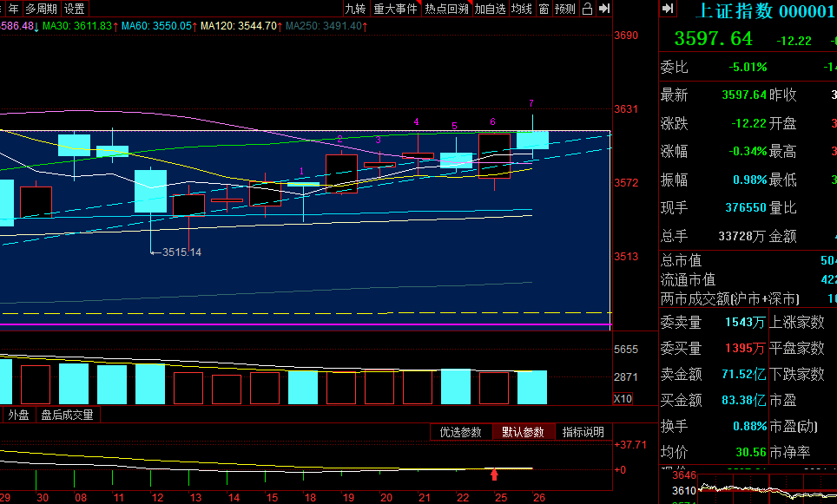Click the 市净率 label
Image resolution: width=837 pixels, height=504 pixels.
[x=789, y=452]
